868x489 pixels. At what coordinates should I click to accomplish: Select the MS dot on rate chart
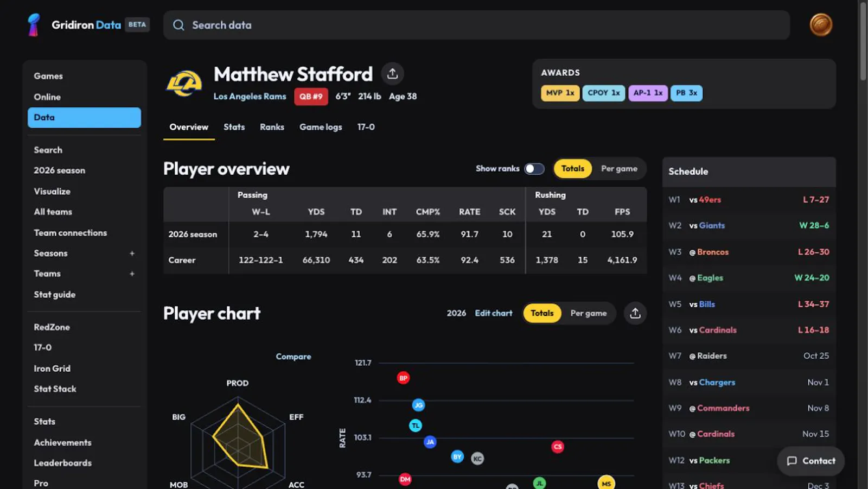607,482
